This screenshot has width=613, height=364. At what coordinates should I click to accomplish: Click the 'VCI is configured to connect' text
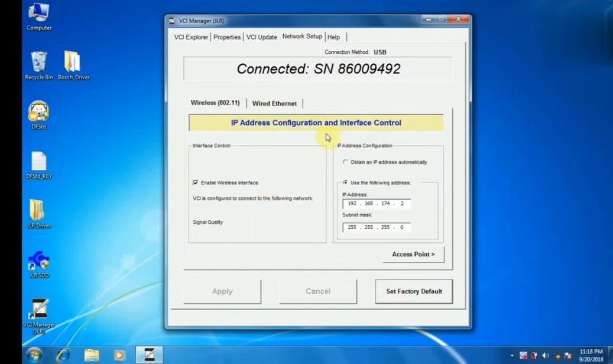252,198
